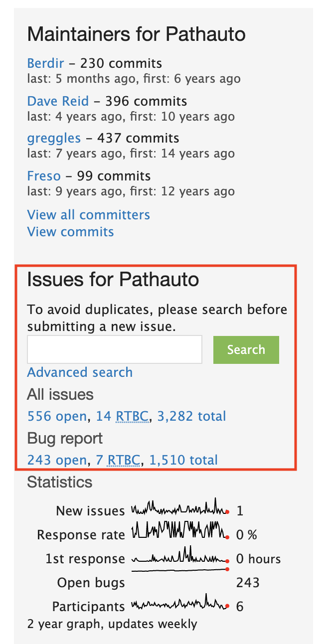Click '2 year graph, updates weekly' text
The width and height of the screenshot is (330, 644).
112,624
